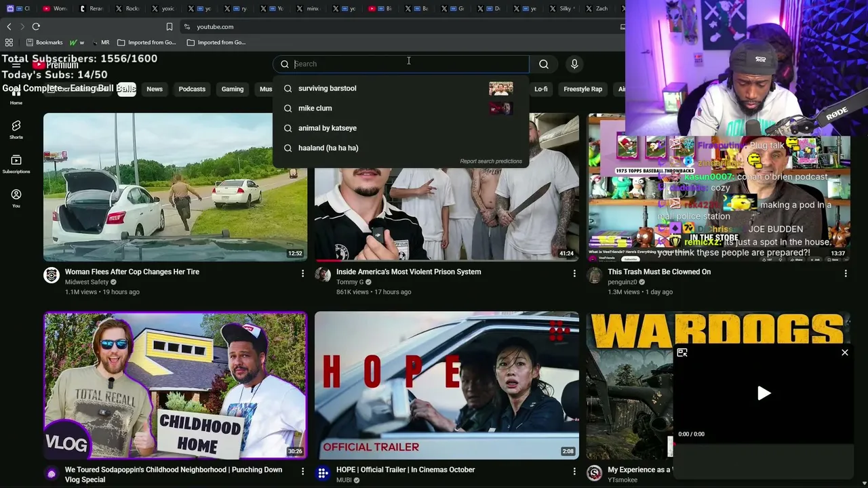Select 'haaland (ha ha ha)' search suggestion
This screenshot has height=488, width=868.
tap(401, 148)
